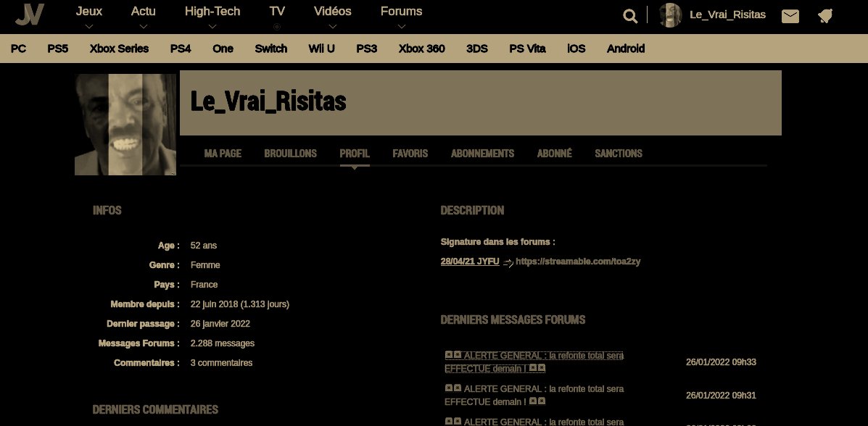
Task: Switch to the ABONNEMENTS tab
Action: pos(483,154)
